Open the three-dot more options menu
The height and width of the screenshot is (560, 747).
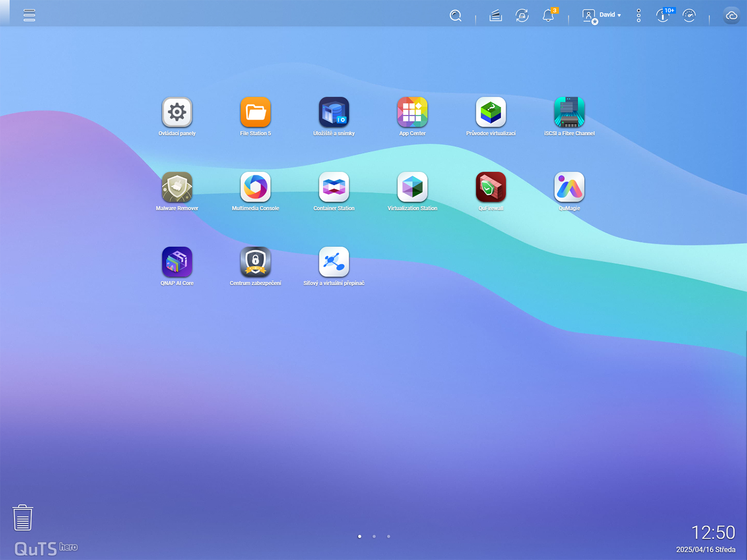pos(639,15)
